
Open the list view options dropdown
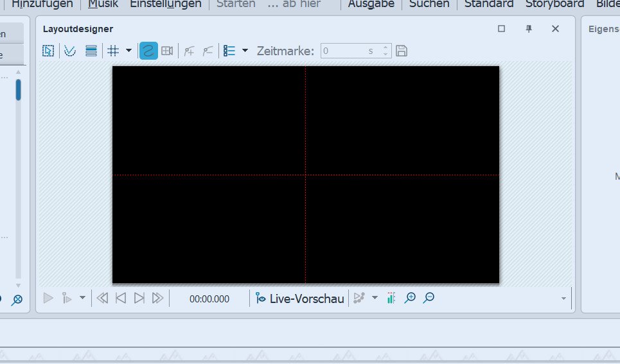(244, 51)
